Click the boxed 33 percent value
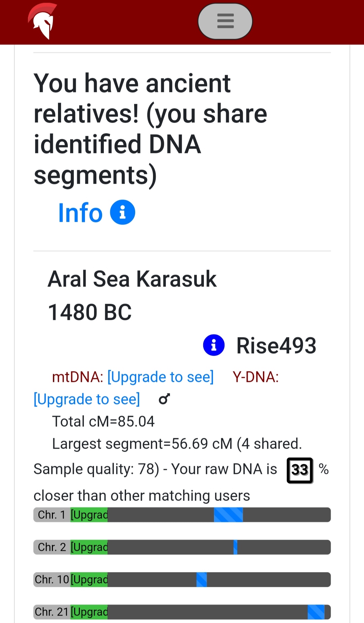 click(300, 470)
